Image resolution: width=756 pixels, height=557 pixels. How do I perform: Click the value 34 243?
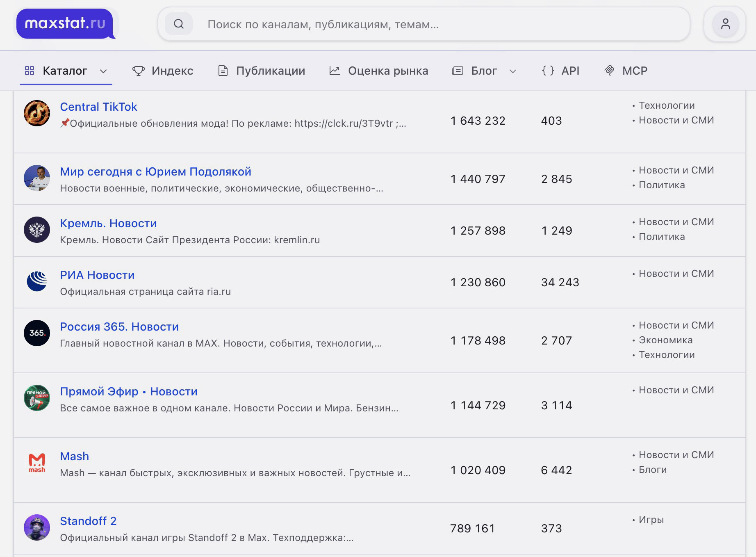(560, 282)
